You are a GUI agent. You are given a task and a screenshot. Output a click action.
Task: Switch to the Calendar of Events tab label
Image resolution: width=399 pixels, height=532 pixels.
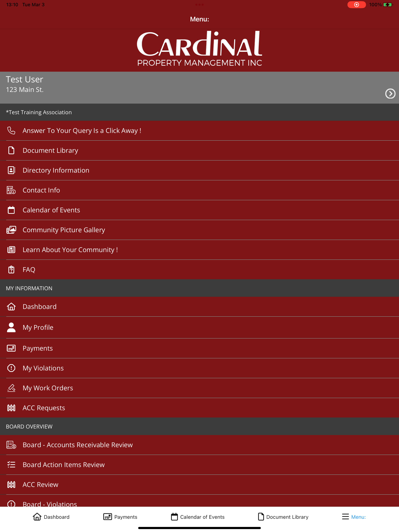[x=202, y=517]
